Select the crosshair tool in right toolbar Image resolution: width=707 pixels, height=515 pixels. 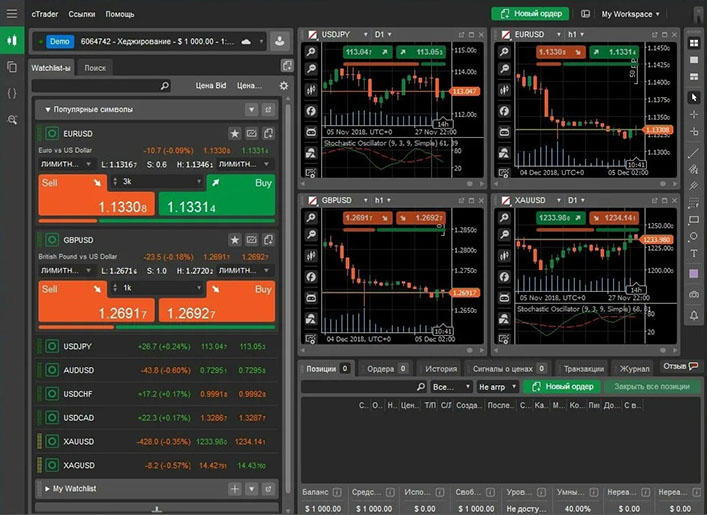point(694,115)
